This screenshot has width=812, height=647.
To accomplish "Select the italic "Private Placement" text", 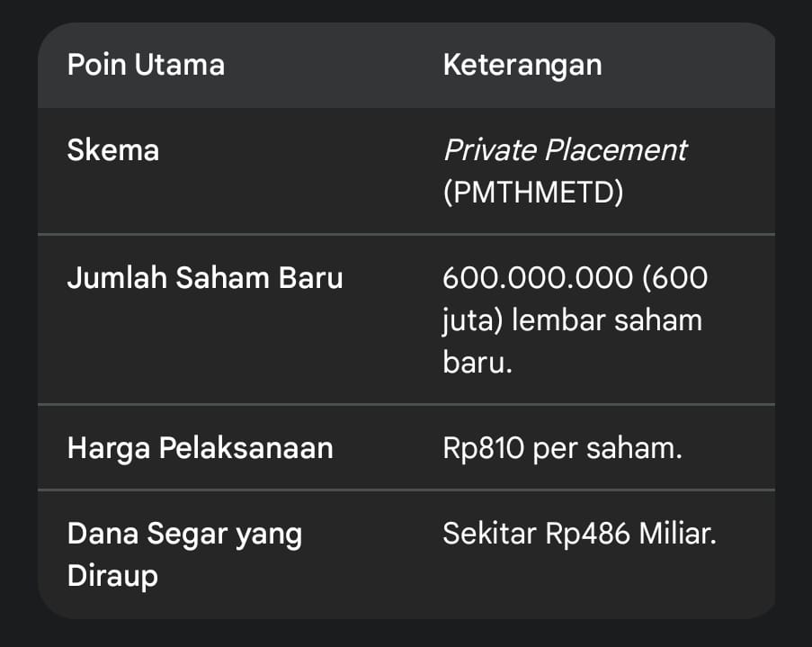I will [565, 149].
